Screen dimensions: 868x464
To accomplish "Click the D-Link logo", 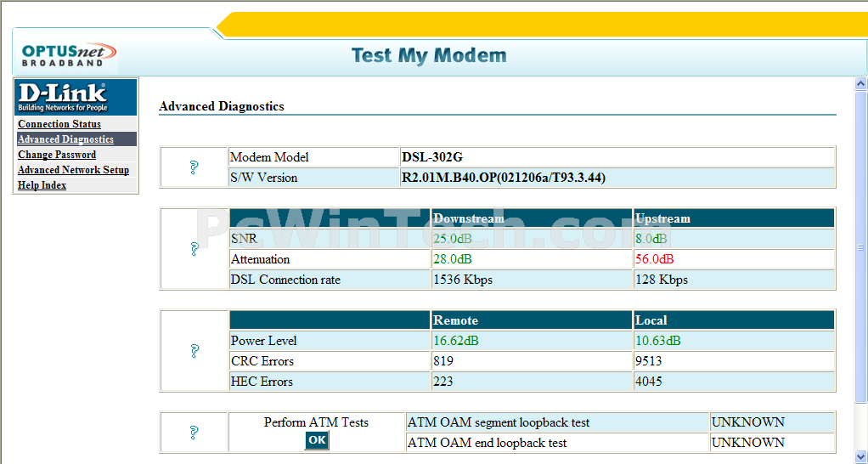I will [76, 97].
